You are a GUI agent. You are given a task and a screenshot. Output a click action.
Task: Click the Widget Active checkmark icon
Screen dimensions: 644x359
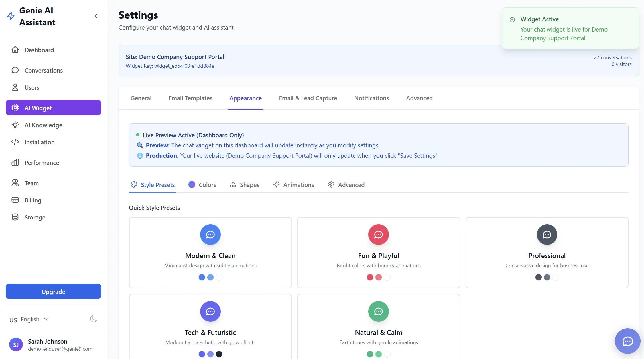(x=512, y=19)
